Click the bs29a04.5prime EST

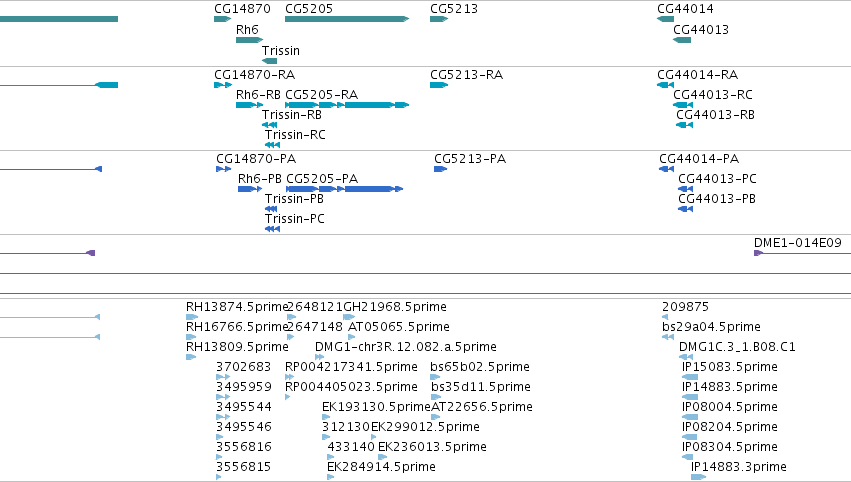coord(668,337)
